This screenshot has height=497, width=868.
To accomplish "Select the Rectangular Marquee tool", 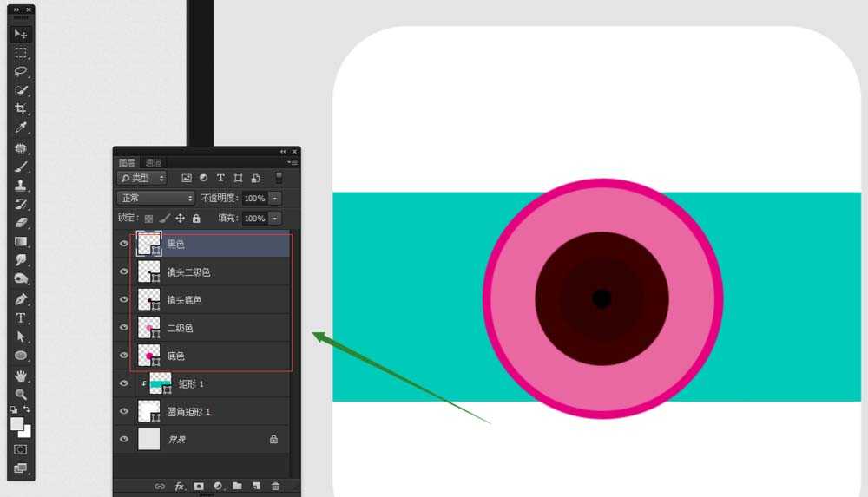I will tap(21, 53).
